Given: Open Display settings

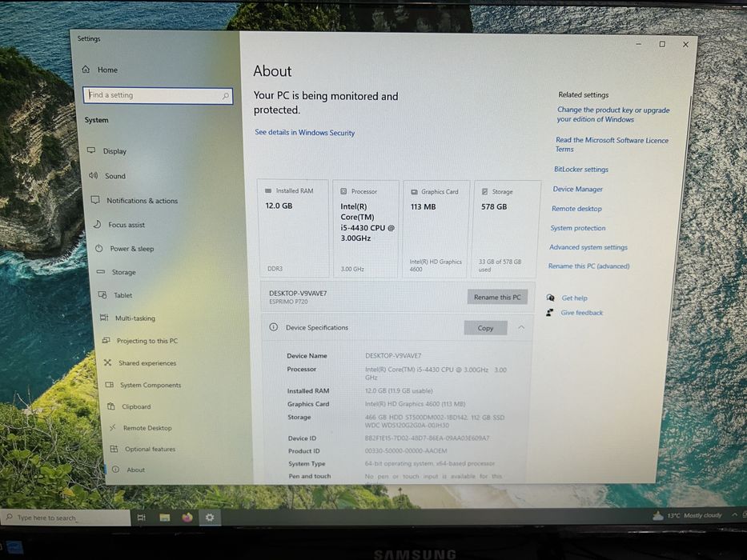Looking at the screenshot, I should tap(107, 151).
